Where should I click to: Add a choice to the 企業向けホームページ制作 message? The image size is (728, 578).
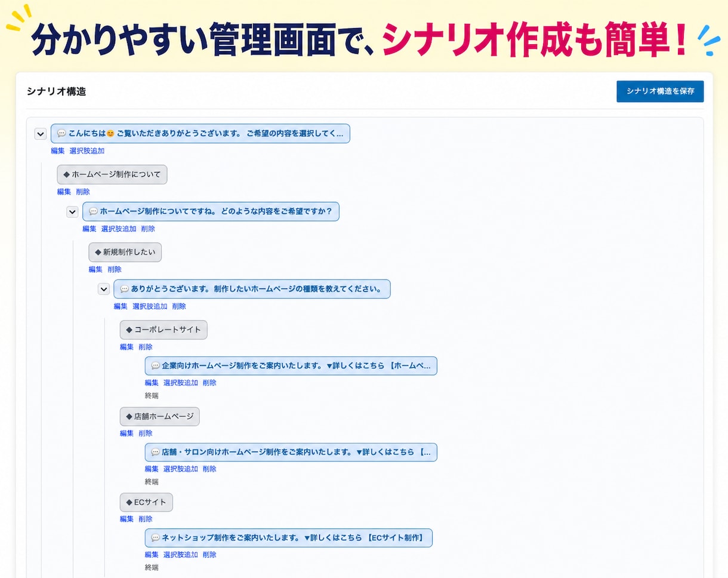[181, 383]
